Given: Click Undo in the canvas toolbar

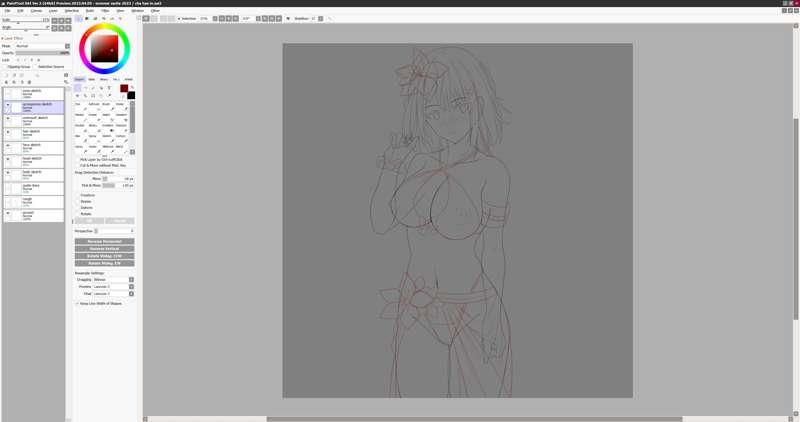Looking at the screenshot, I should click(146, 18).
